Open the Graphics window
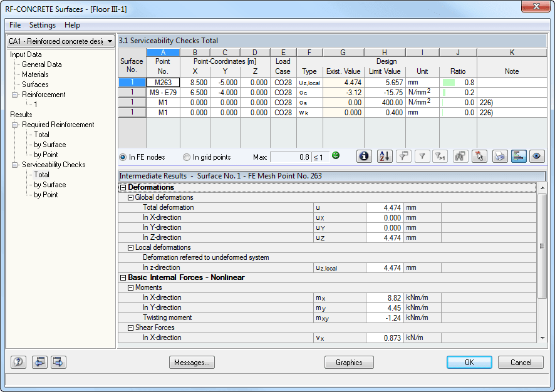 tap(349, 362)
